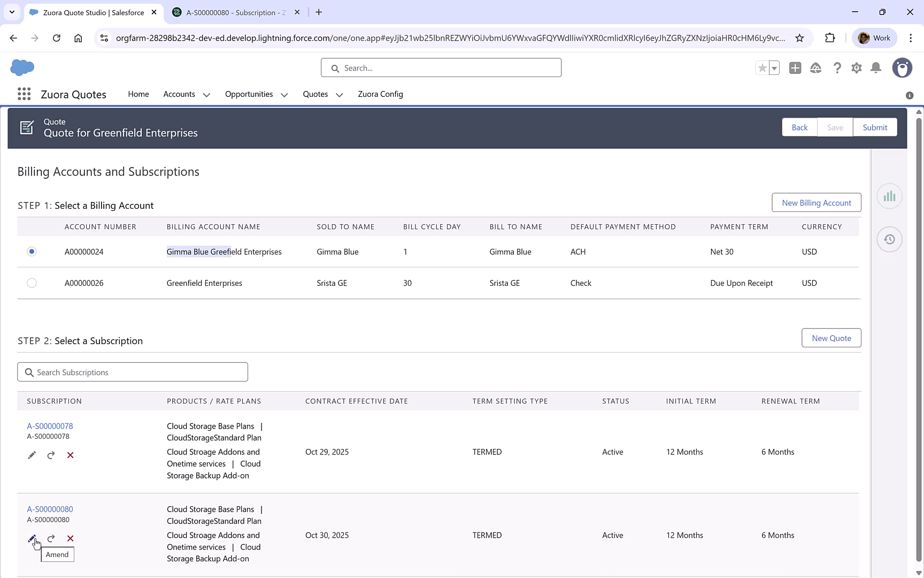
Task: Open the notifications bell
Action: point(876,68)
